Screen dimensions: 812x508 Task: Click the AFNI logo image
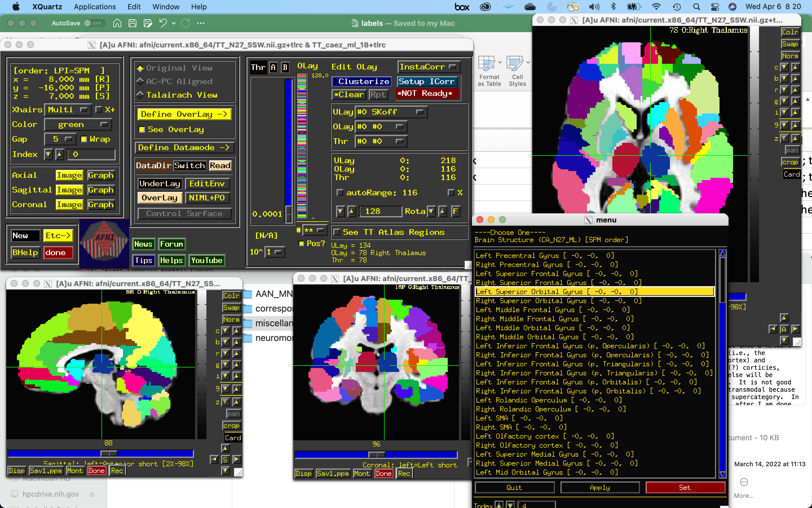pyautogui.click(x=104, y=243)
